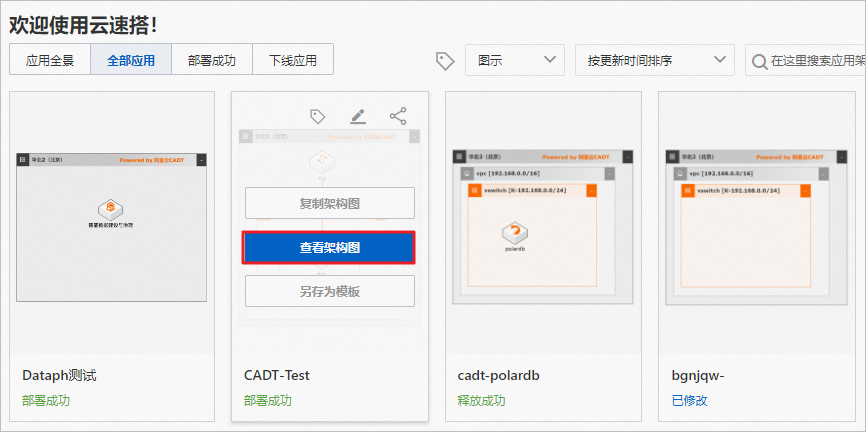Click the CADT-Test application name
The height and width of the screenshot is (432, 866).
coord(277,376)
